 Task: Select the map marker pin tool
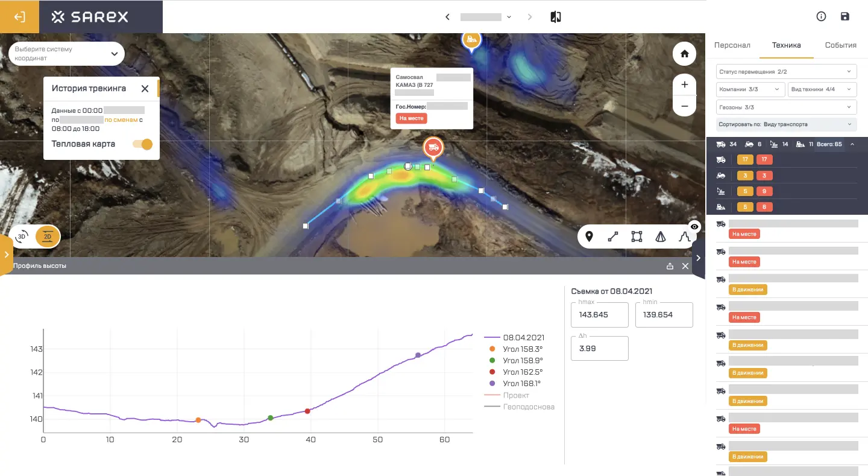pos(589,236)
